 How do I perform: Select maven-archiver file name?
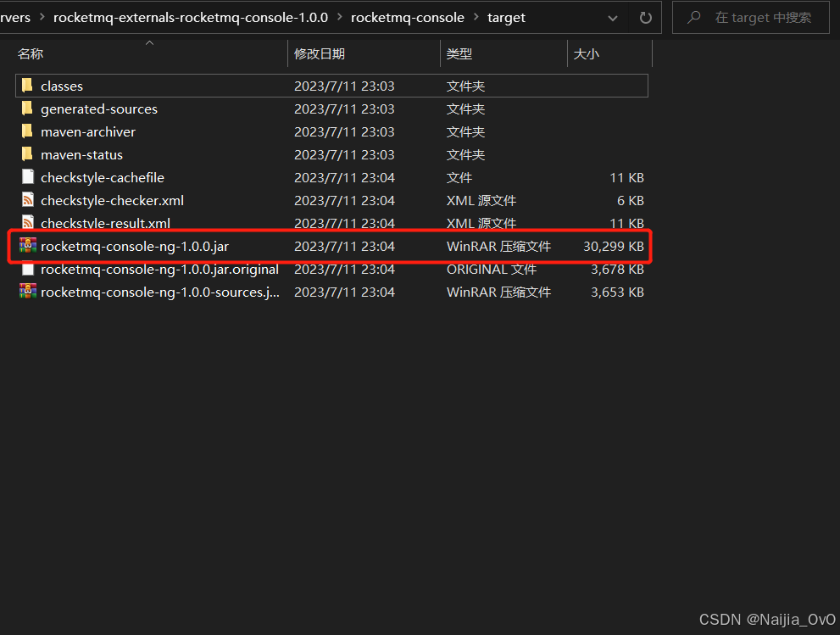88,131
